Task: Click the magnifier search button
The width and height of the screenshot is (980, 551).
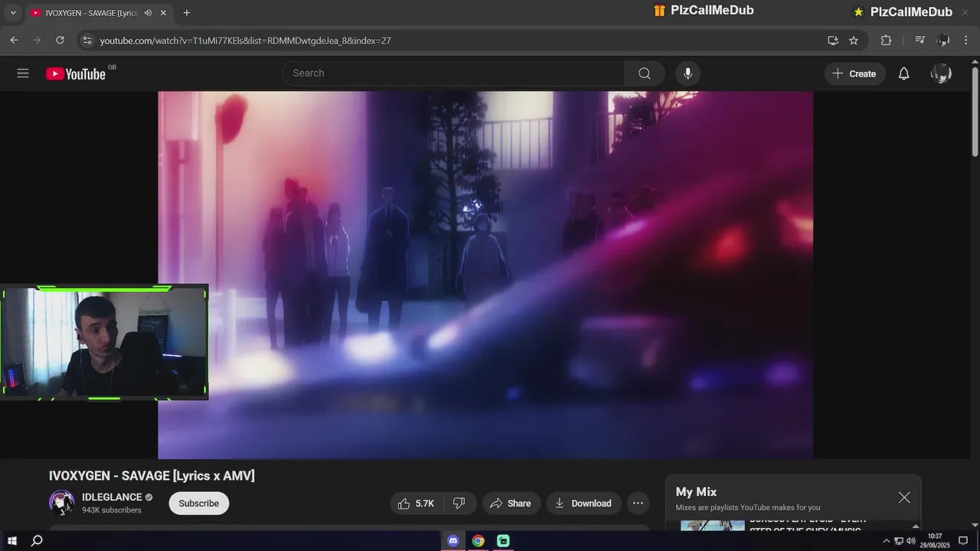Action: [x=645, y=73]
